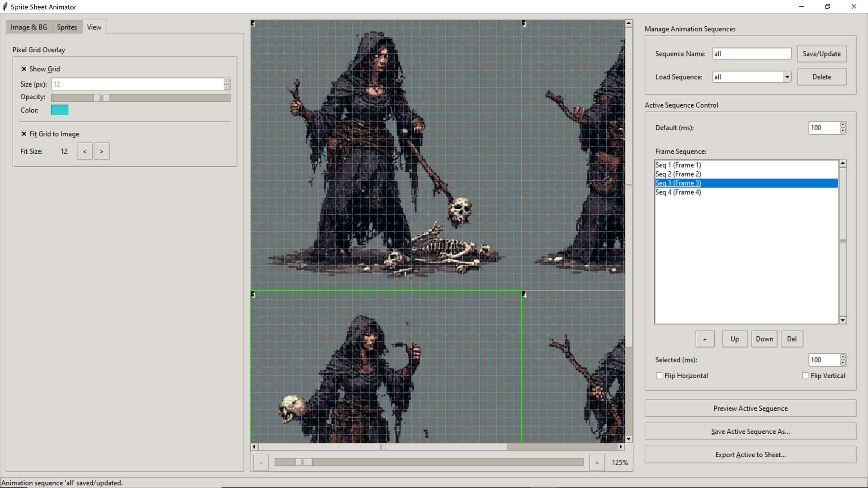Decrement Default (ms) spinner down arrow
The image size is (868, 488).
[843, 131]
